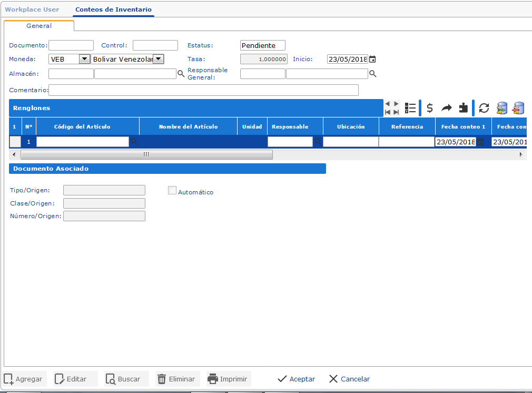
Task: Open the Fecha conteo 1 calendar picker
Action: click(x=480, y=142)
